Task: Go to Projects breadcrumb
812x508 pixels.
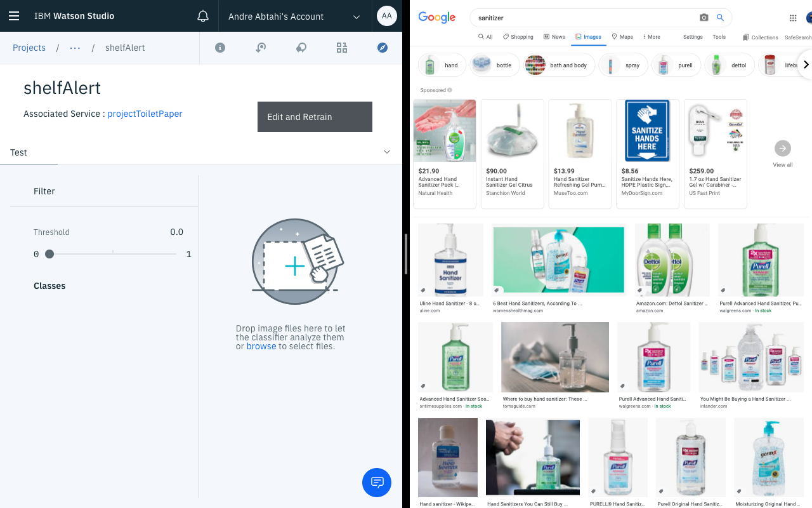Action: (x=29, y=48)
